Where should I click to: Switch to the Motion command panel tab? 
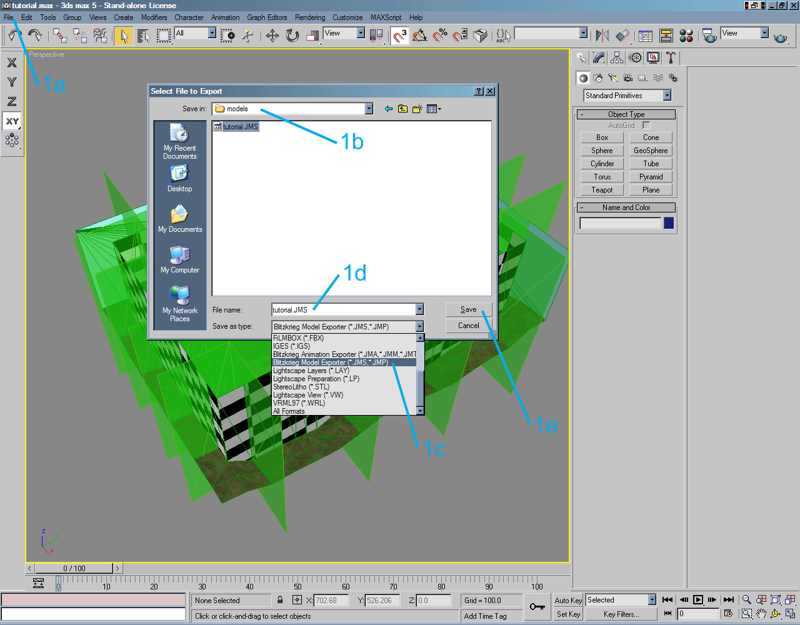pos(635,58)
